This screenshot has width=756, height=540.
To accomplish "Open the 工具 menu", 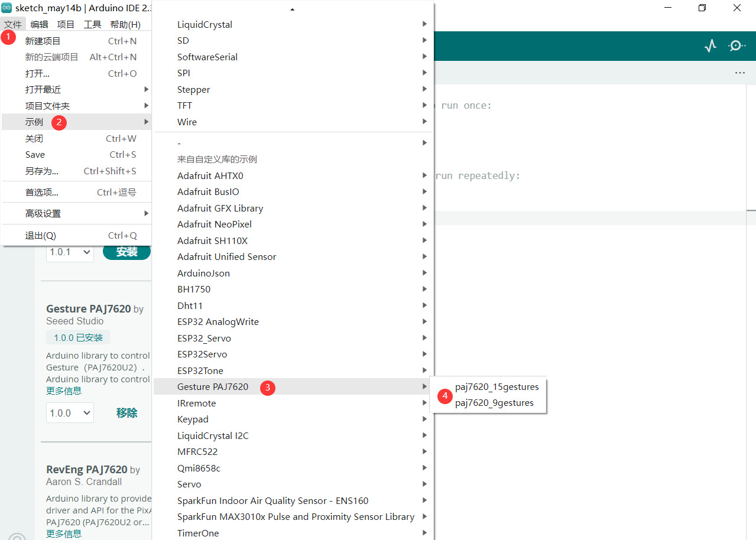I will 92,24.
